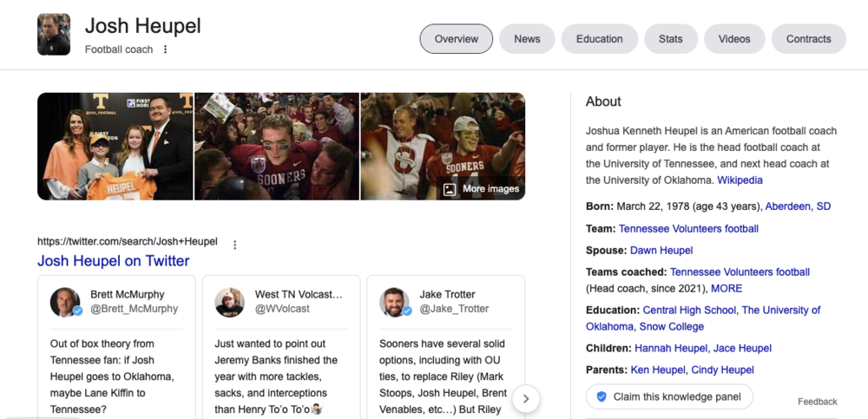Viewport: 868px width, 419px height.
Task: Click the shield icon on Claim this knowledge panel
Action: [x=601, y=396]
